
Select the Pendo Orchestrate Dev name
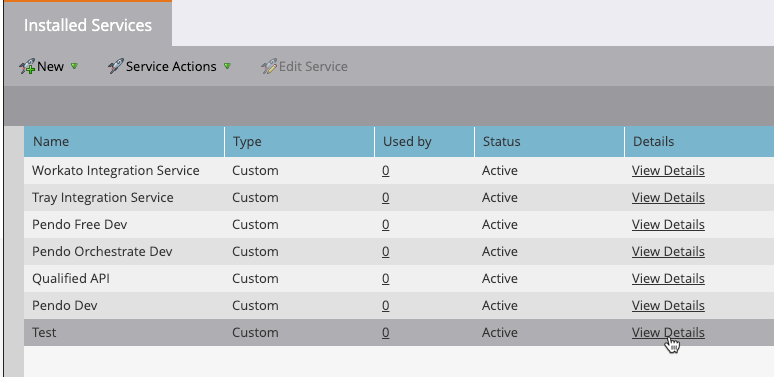pyautogui.click(x=102, y=252)
